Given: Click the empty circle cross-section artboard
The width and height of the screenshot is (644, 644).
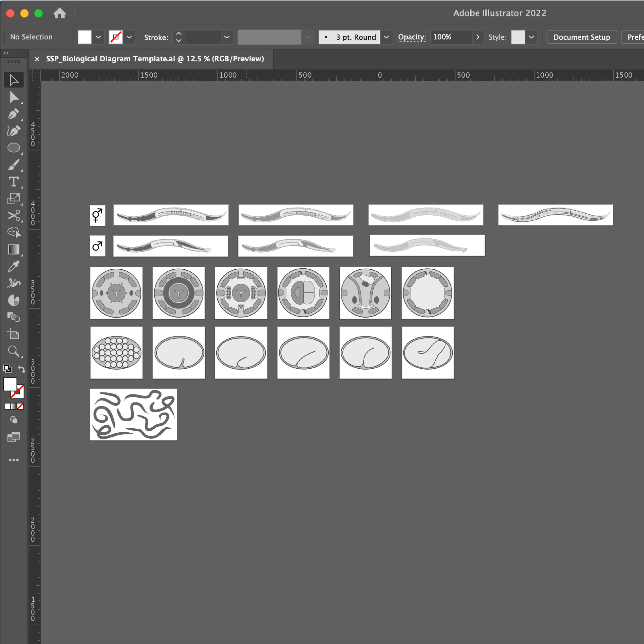Looking at the screenshot, I should pos(428,293).
